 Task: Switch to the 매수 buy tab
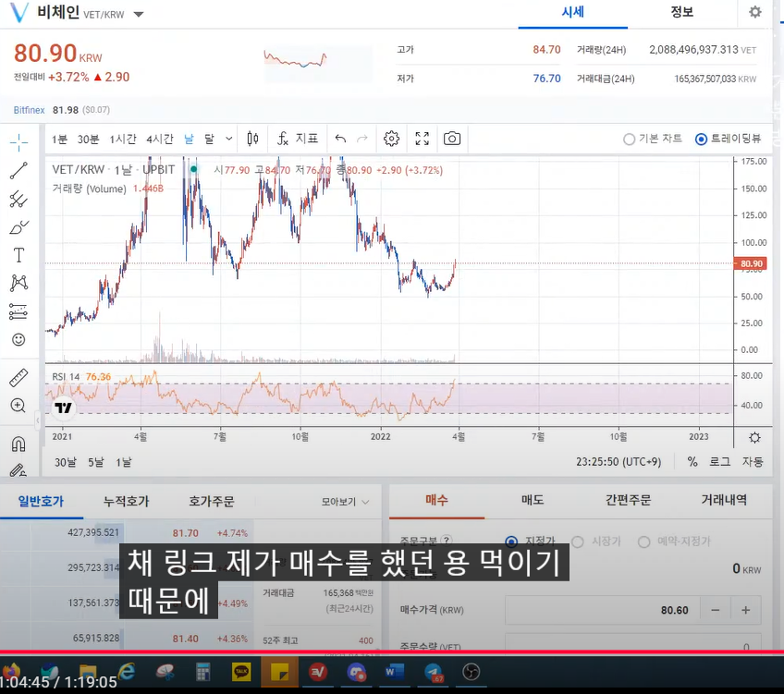[436, 500]
